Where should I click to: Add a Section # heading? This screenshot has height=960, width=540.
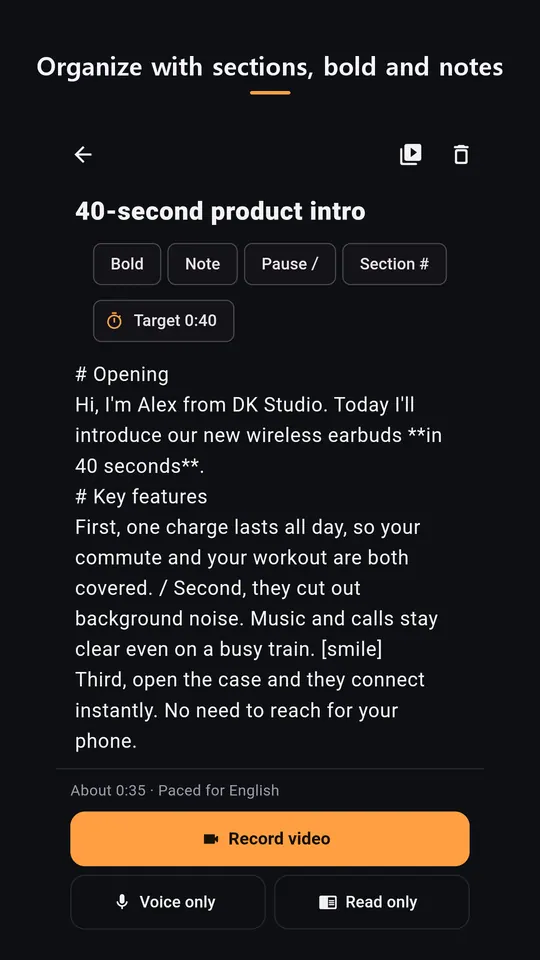tap(394, 264)
